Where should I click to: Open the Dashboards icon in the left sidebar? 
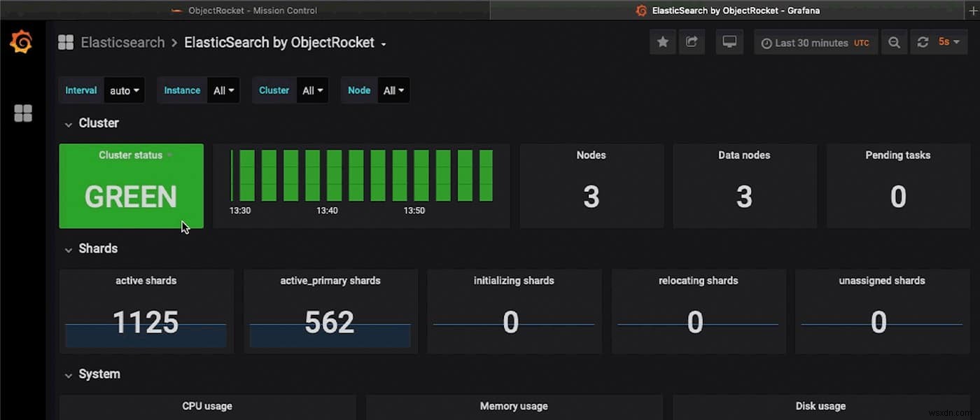(23, 113)
